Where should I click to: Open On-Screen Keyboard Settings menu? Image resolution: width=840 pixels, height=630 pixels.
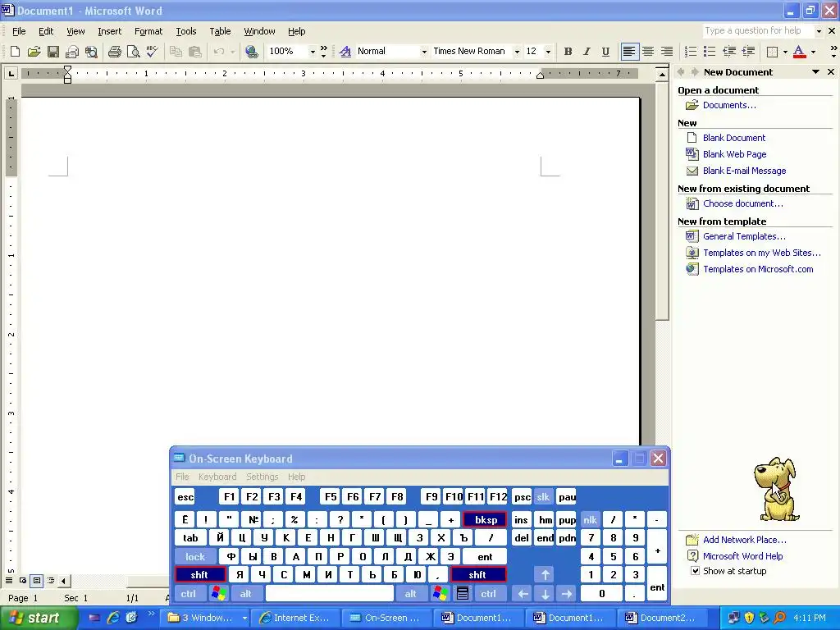coord(262,477)
